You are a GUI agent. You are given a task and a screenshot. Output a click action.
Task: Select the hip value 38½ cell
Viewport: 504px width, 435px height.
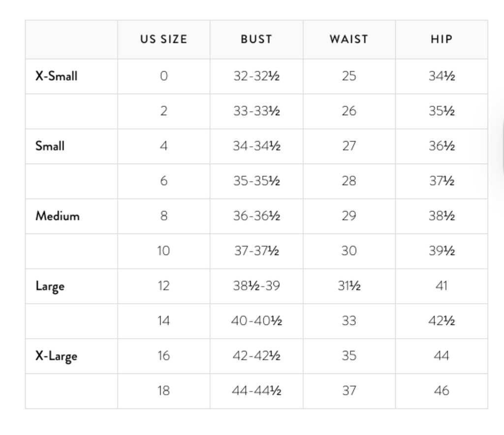(441, 216)
